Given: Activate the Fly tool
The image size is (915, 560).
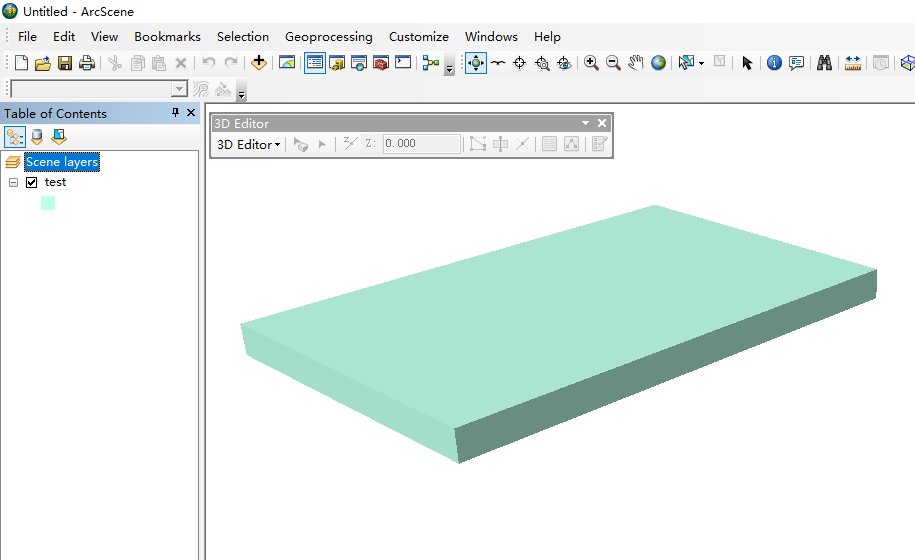Looking at the screenshot, I should [x=497, y=63].
